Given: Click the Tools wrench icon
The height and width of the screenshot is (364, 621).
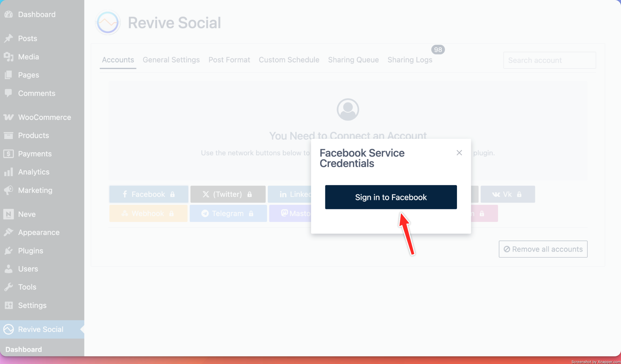Looking at the screenshot, I should (x=8, y=287).
